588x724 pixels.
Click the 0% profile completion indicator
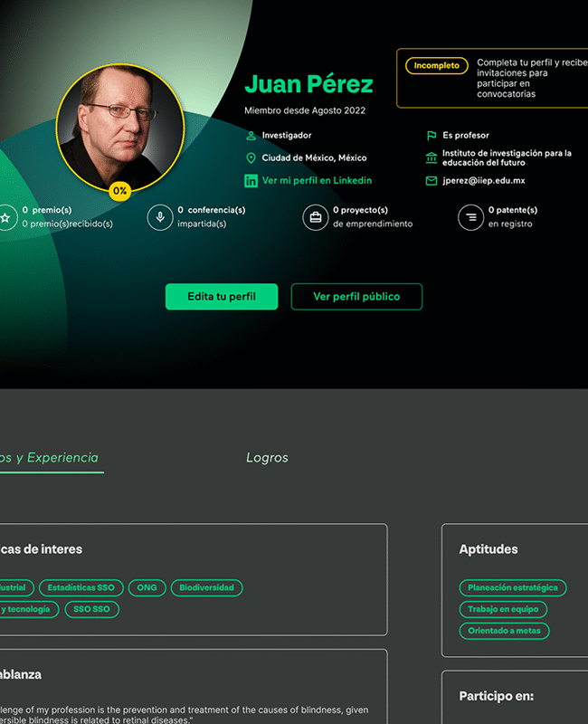pos(120,191)
